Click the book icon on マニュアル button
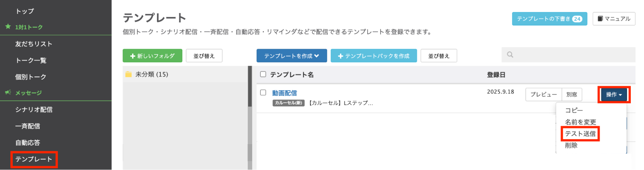The image size is (644, 170). click(600, 19)
